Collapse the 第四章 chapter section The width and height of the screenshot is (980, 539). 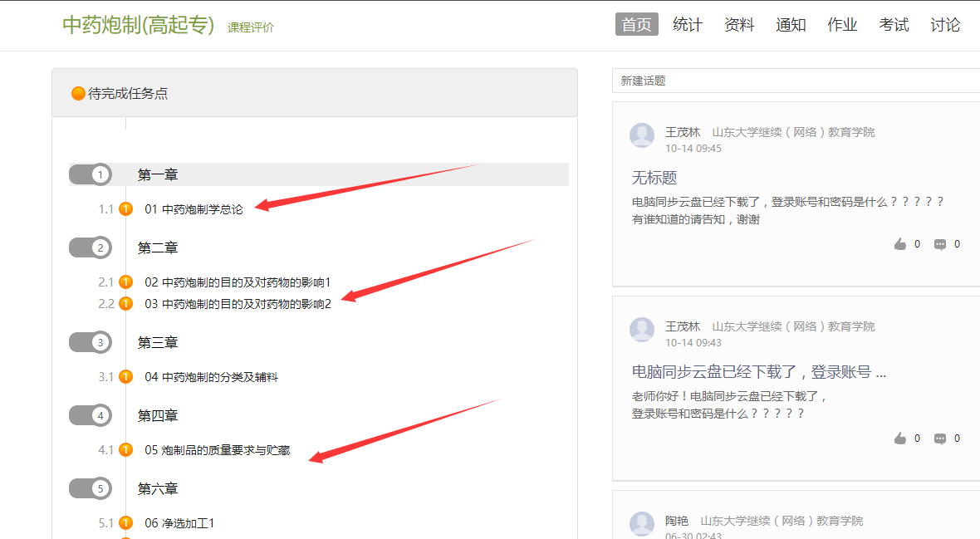point(91,415)
